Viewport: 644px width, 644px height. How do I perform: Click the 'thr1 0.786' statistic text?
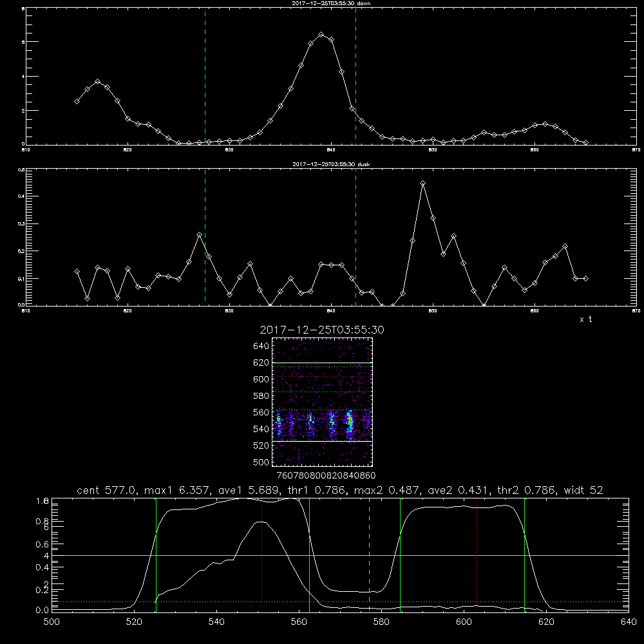316,490
